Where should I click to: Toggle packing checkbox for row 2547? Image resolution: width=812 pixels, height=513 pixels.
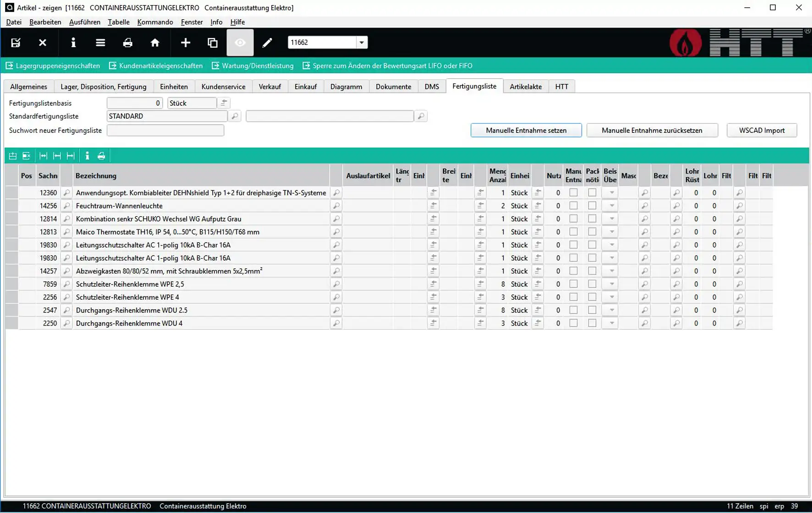tap(592, 310)
